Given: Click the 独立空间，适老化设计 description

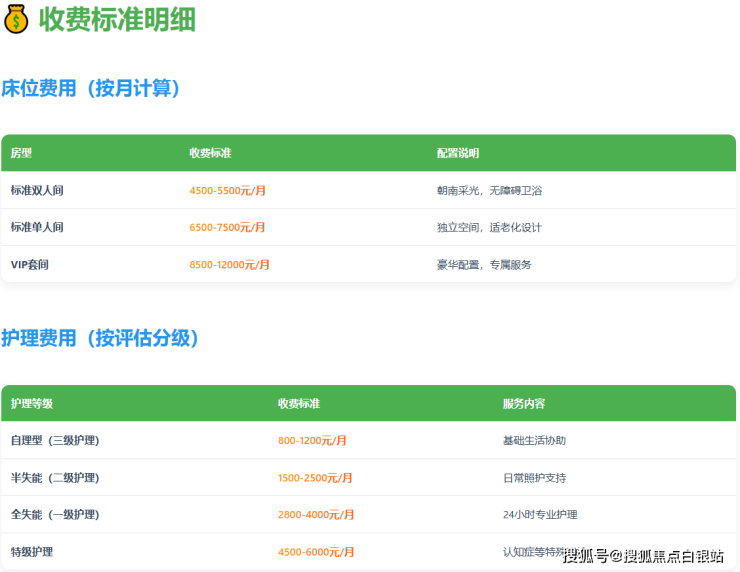Looking at the screenshot, I should pyautogui.click(x=489, y=227).
